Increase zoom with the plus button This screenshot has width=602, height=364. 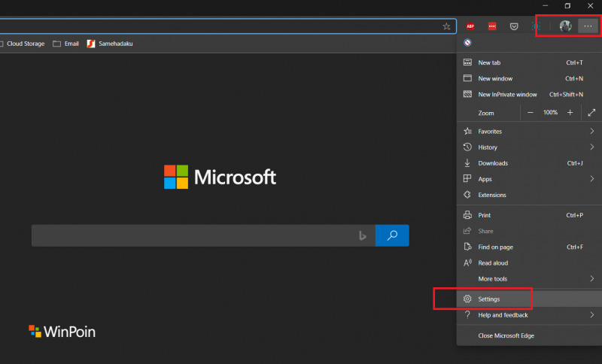(x=570, y=113)
